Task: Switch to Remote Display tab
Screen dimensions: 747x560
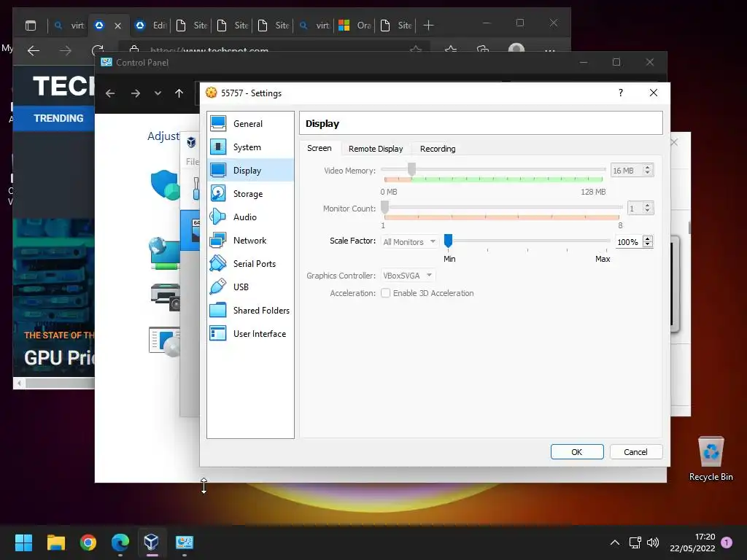Action: (x=376, y=149)
